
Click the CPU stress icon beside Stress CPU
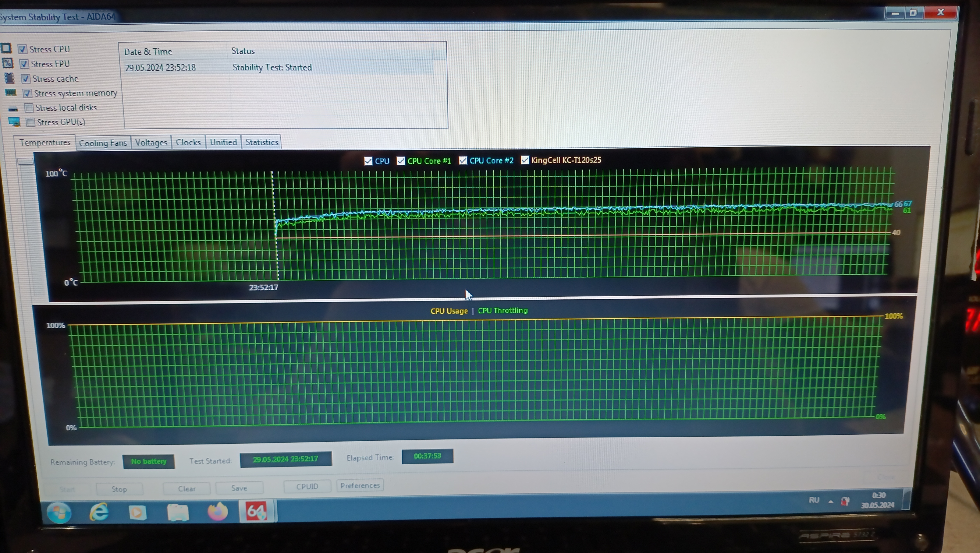6,48
